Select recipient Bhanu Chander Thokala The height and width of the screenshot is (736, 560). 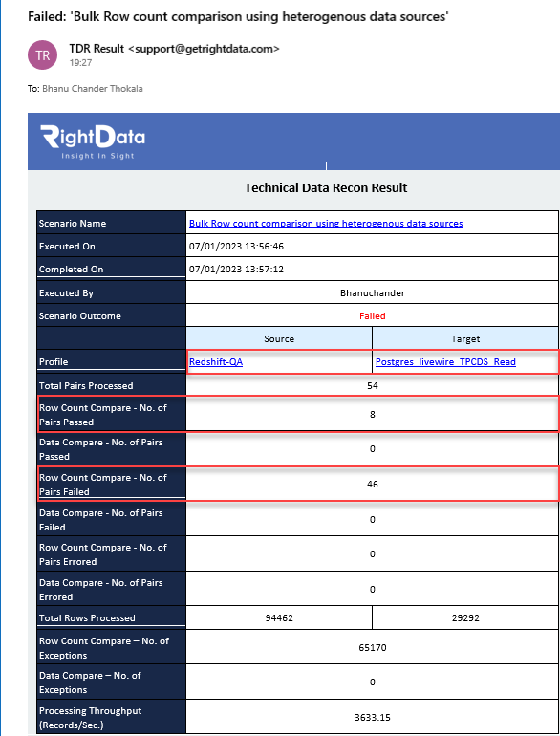click(93, 89)
